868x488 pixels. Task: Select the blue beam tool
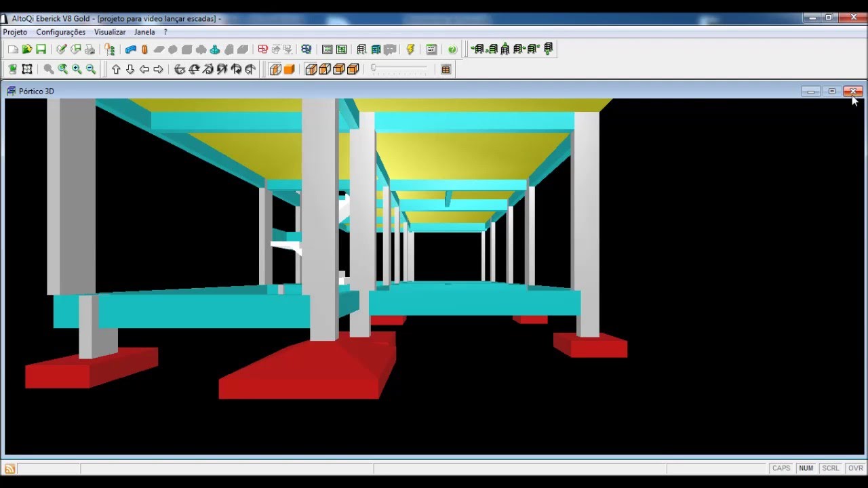(131, 49)
